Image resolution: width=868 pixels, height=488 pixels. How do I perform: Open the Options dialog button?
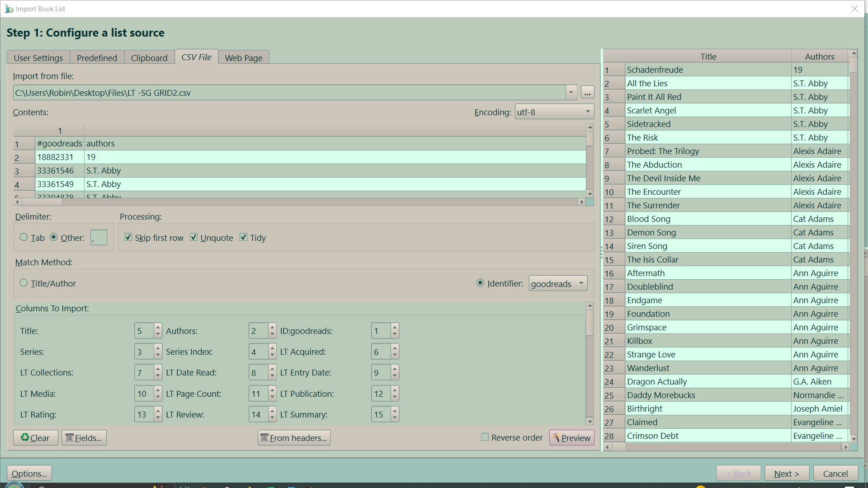pos(29,473)
